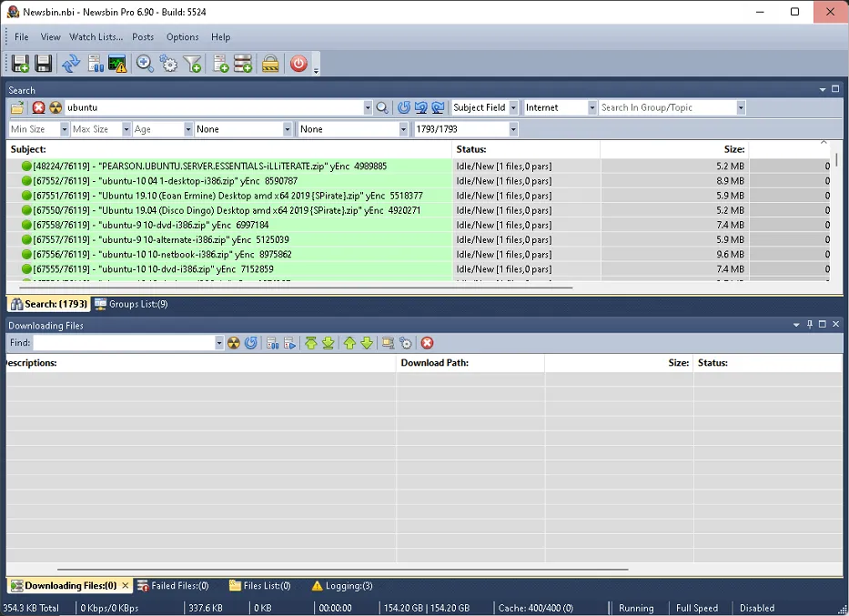Image resolution: width=849 pixels, height=616 pixels.
Task: Open the Watch Lists menu
Action: click(x=96, y=37)
